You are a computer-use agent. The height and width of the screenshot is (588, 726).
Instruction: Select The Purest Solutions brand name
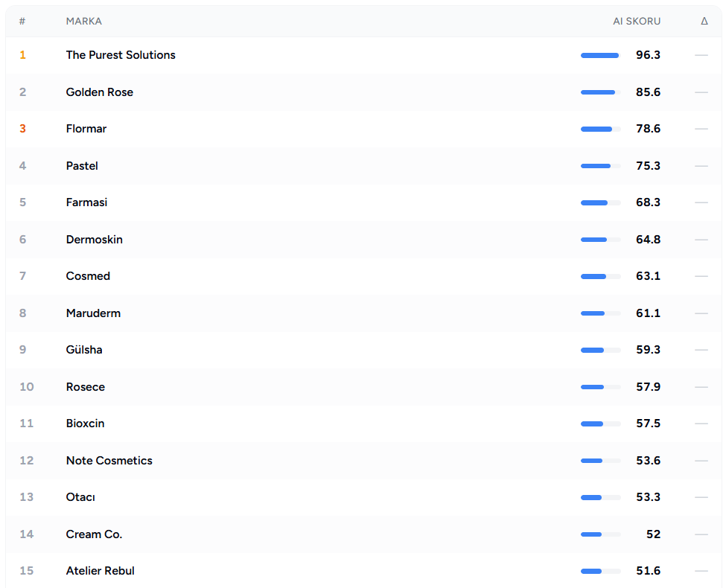121,55
